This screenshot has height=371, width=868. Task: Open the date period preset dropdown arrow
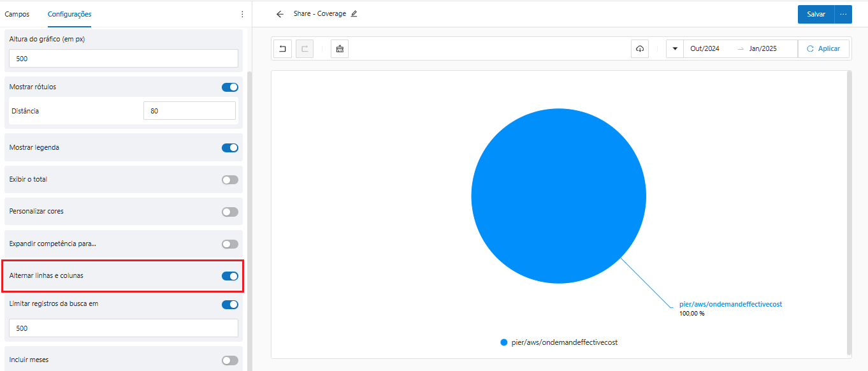[675, 49]
